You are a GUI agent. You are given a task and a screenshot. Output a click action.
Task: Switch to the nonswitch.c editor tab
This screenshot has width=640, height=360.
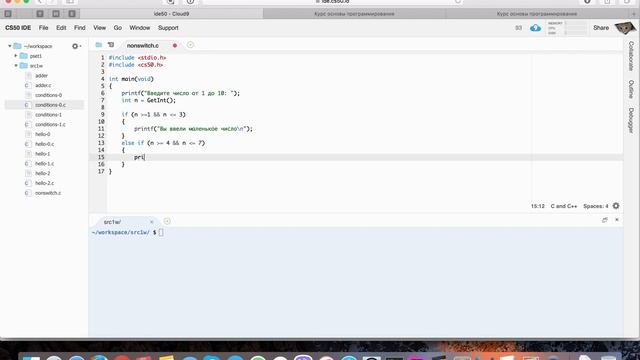(142, 45)
